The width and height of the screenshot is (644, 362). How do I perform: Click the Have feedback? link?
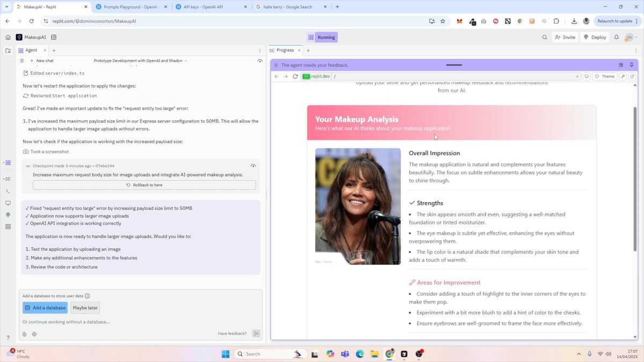[x=232, y=334]
